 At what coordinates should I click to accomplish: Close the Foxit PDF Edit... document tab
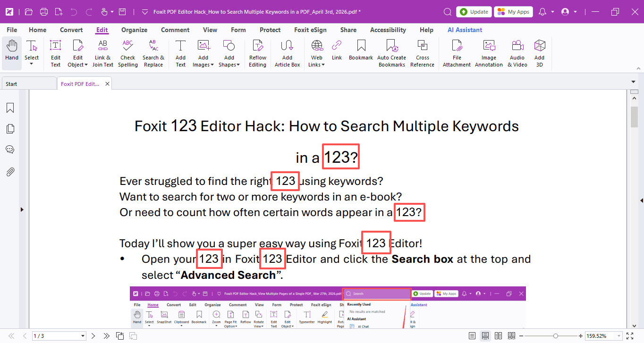pos(107,84)
